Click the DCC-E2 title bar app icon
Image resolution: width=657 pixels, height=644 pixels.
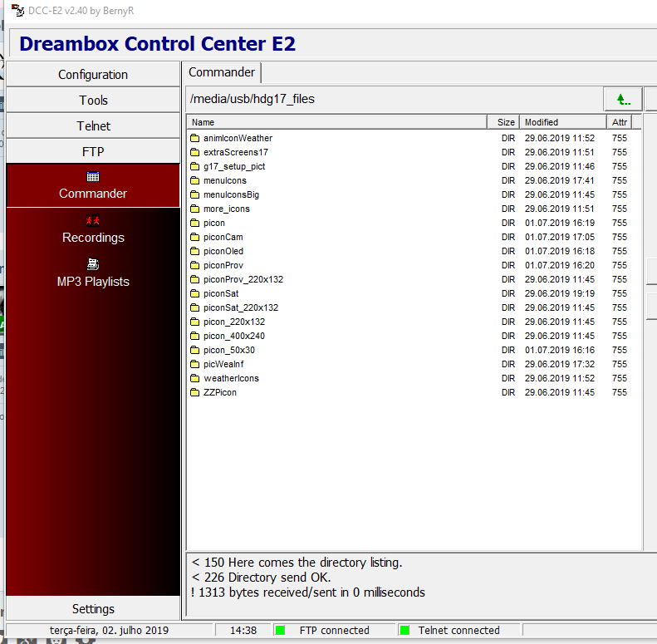point(17,10)
